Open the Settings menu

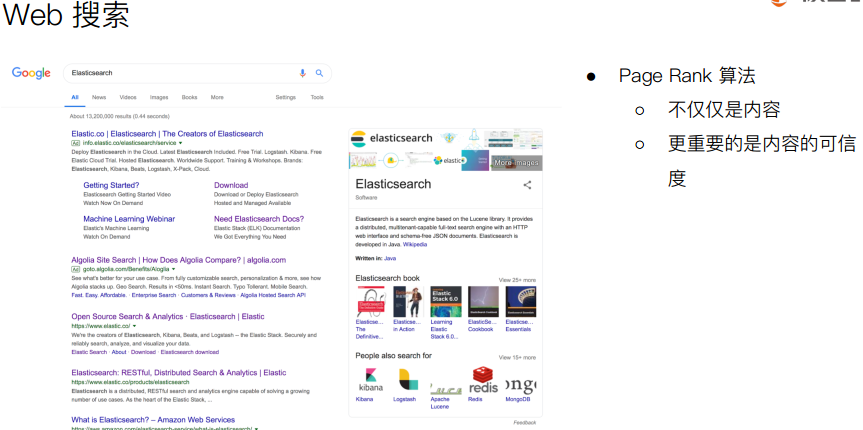pos(286,97)
